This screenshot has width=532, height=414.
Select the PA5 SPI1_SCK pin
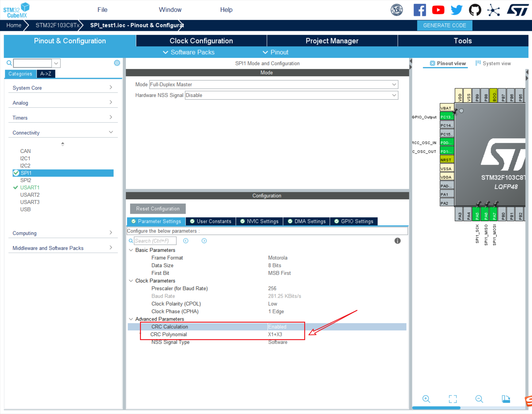click(x=477, y=214)
